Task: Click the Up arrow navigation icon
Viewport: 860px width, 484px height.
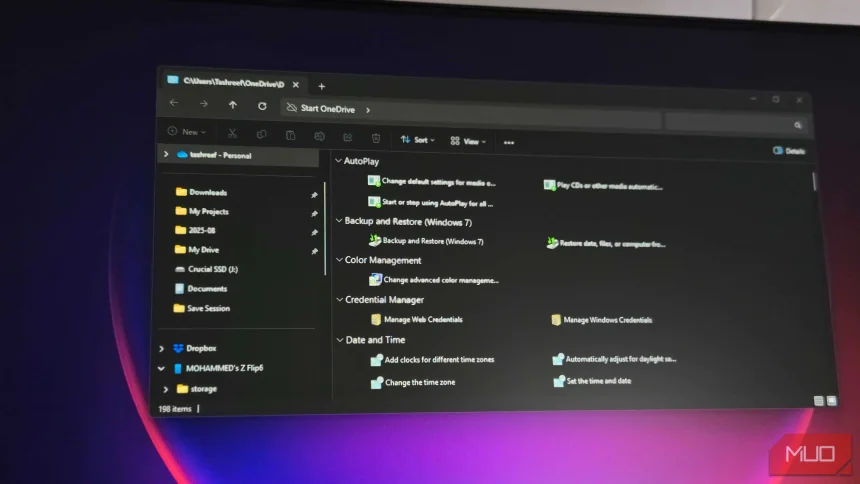Action: pyautogui.click(x=233, y=105)
